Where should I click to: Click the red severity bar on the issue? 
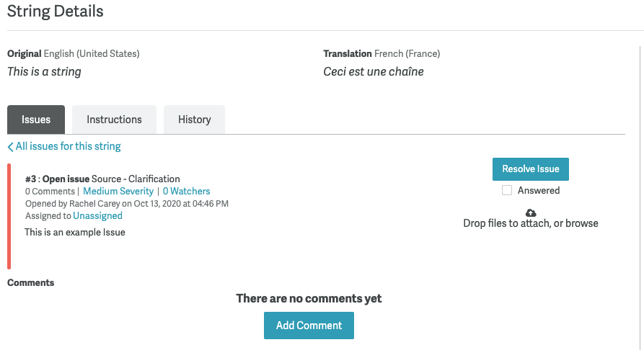(x=9, y=216)
